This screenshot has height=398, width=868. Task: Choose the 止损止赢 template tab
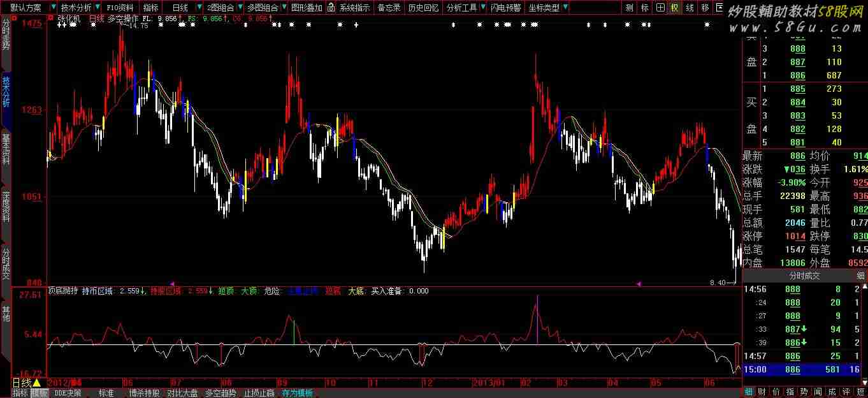tap(259, 393)
